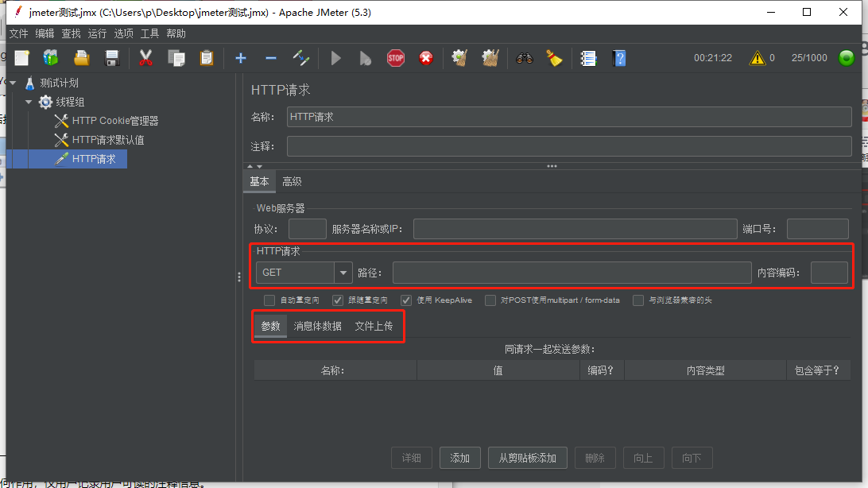The height and width of the screenshot is (488, 868).
Task: Click the 向上 button
Action: click(643, 458)
